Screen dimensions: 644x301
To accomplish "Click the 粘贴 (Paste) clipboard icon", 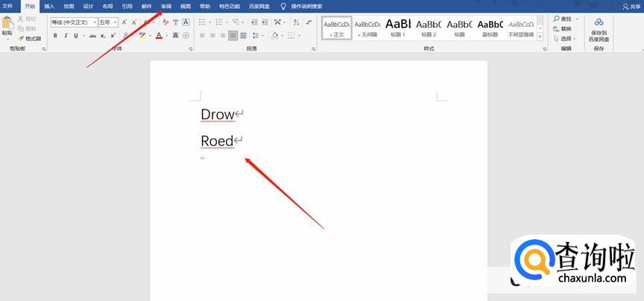I will pyautogui.click(x=7, y=22).
